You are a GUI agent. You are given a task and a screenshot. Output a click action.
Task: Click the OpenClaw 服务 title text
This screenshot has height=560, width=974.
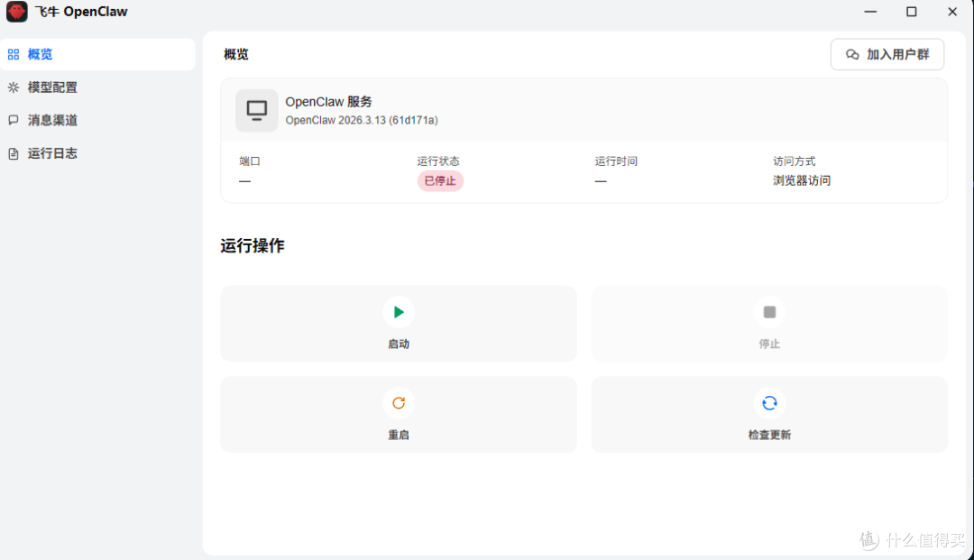[328, 102]
